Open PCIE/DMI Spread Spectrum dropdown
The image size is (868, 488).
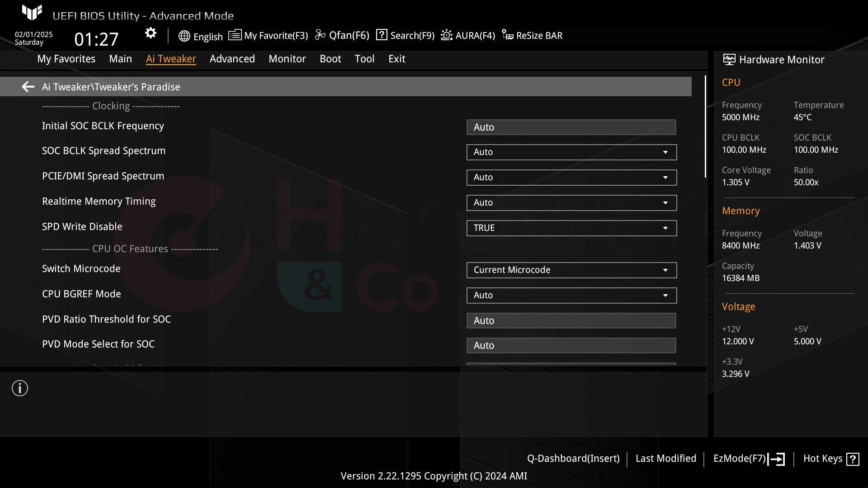[x=571, y=178]
